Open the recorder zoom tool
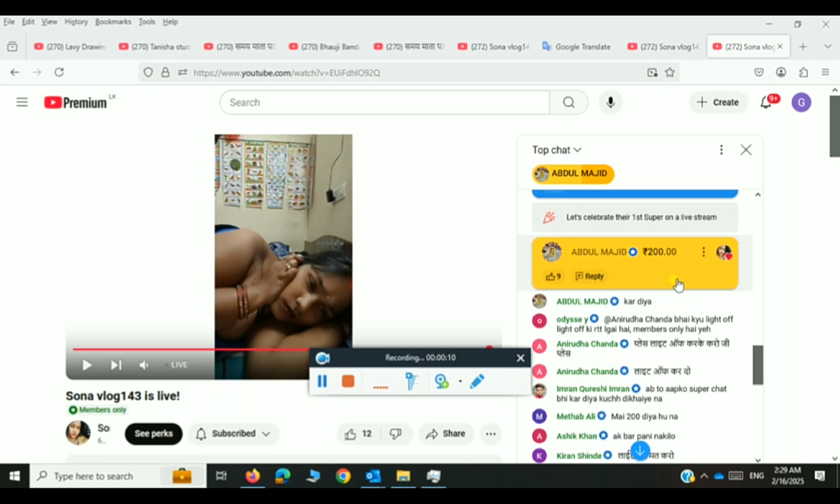The width and height of the screenshot is (840, 504). click(442, 381)
